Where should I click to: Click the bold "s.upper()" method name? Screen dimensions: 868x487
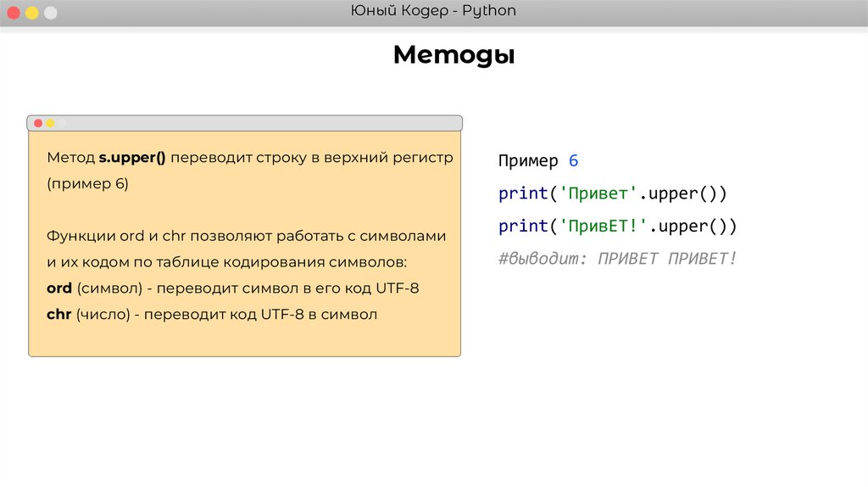[x=132, y=158]
